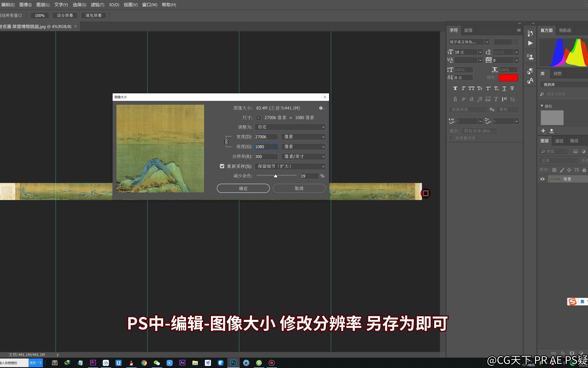Screen dimensions: 588x368
Task: Click the library upload icon
Action: 552,131
